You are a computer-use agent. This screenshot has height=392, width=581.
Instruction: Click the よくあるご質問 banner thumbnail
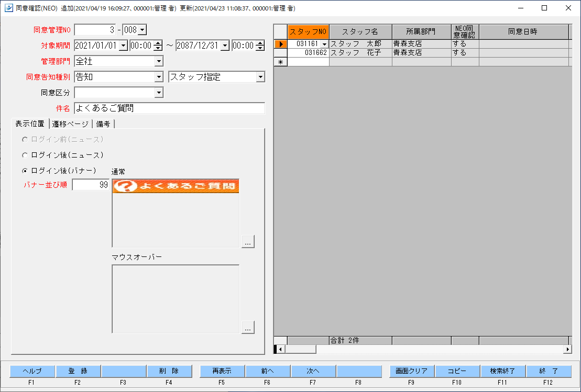[176, 186]
